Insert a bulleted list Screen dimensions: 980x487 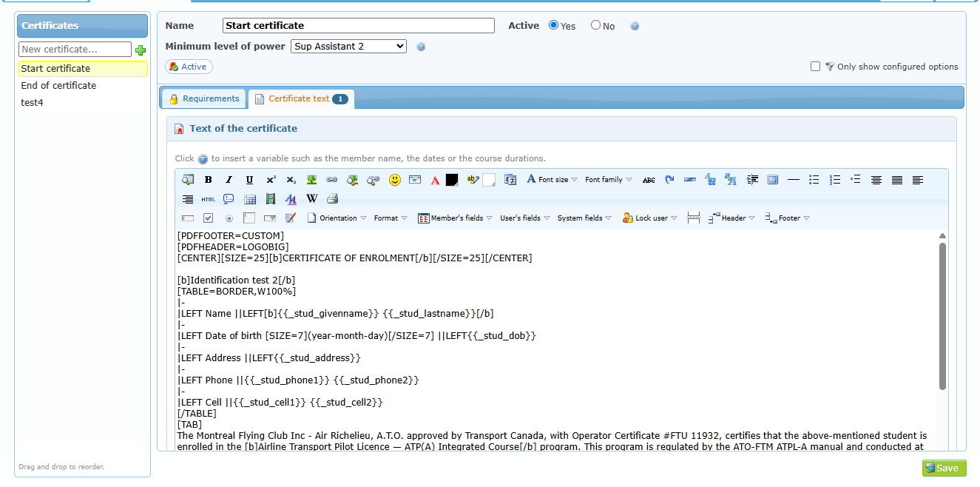tap(814, 180)
